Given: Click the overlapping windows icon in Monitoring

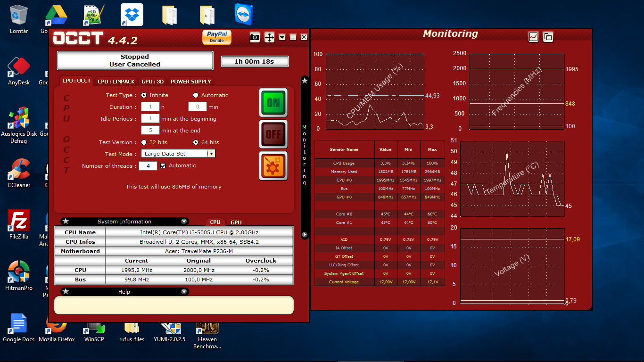Looking at the screenshot, I should point(548,37).
